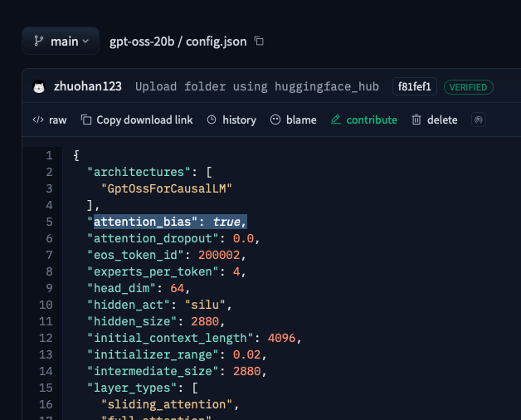Open commit message Upload folder using huggingface_hub
521x420 pixels.
(257, 87)
